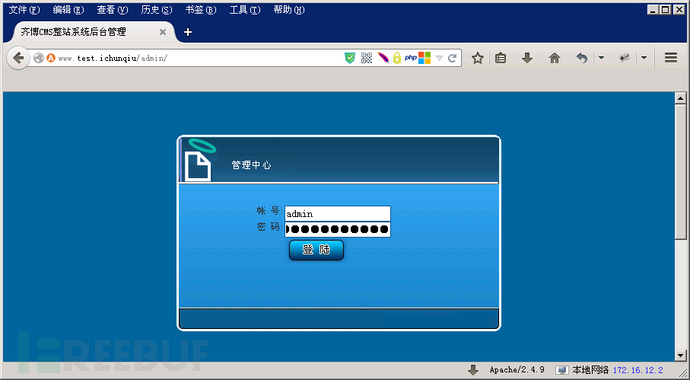
Task: Click the colorful Windows logo icon
Action: (x=425, y=58)
